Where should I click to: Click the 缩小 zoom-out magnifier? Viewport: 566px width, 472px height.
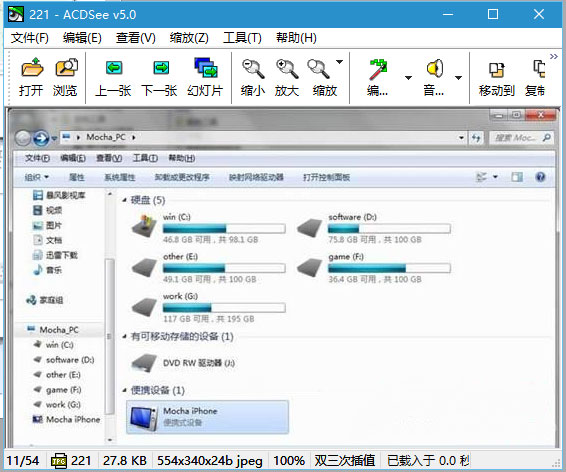pyautogui.click(x=253, y=69)
